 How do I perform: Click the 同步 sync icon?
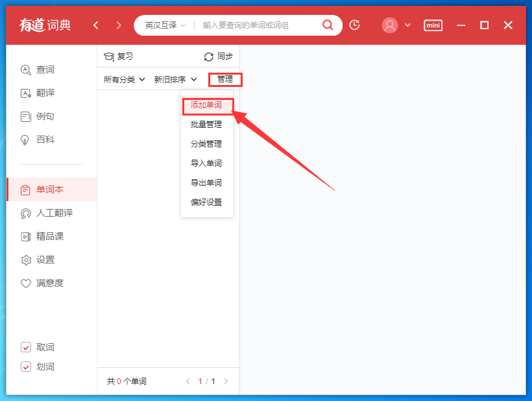pos(218,56)
